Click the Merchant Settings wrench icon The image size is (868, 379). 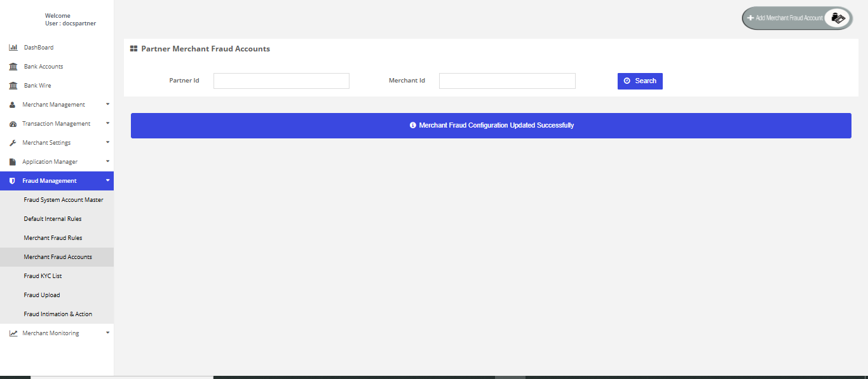(13, 143)
